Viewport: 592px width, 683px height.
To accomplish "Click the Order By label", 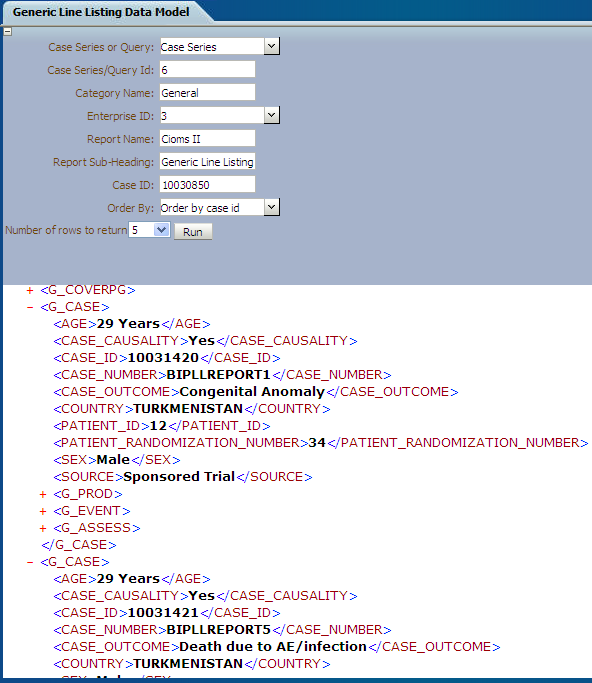I will [x=131, y=208].
